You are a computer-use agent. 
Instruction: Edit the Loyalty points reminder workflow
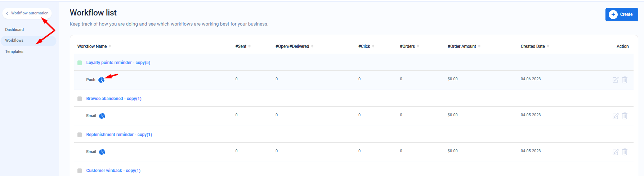point(616,80)
